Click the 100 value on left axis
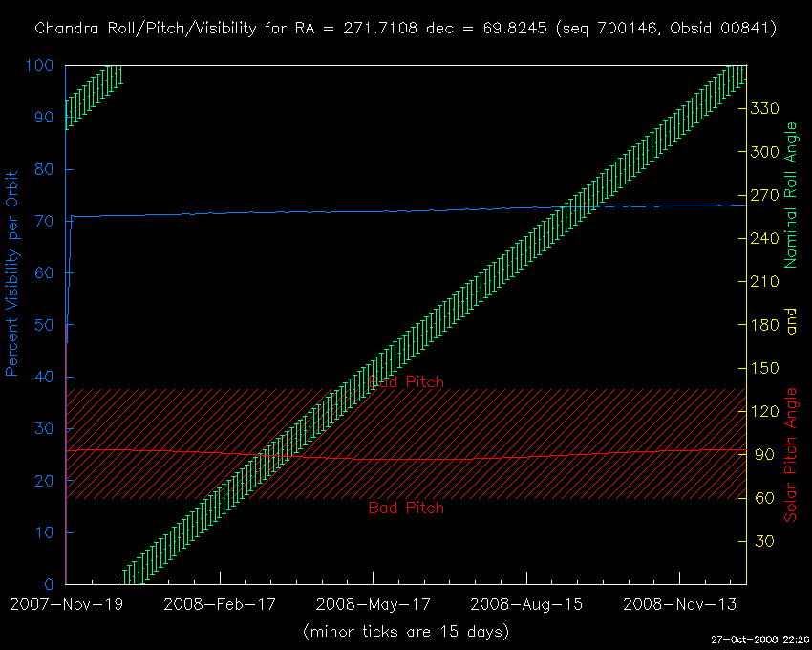 [39, 66]
